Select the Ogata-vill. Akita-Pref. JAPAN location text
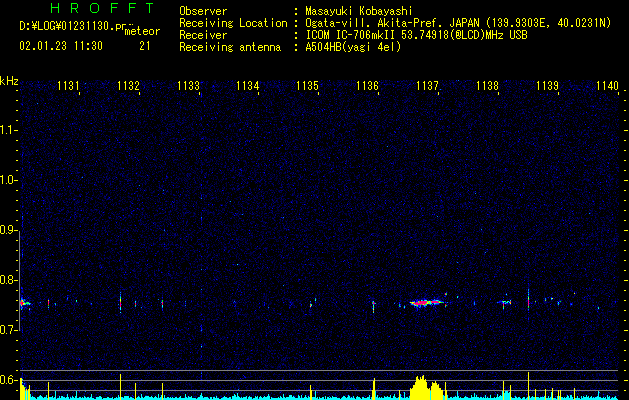The width and height of the screenshot is (629, 400). point(458,23)
